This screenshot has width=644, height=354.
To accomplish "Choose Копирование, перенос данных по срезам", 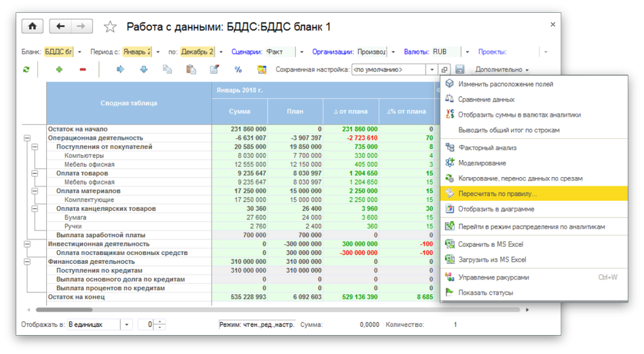I will tap(534, 178).
